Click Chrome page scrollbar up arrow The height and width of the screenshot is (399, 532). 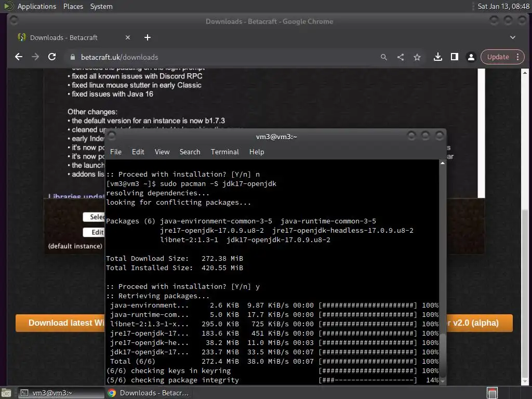(525, 73)
